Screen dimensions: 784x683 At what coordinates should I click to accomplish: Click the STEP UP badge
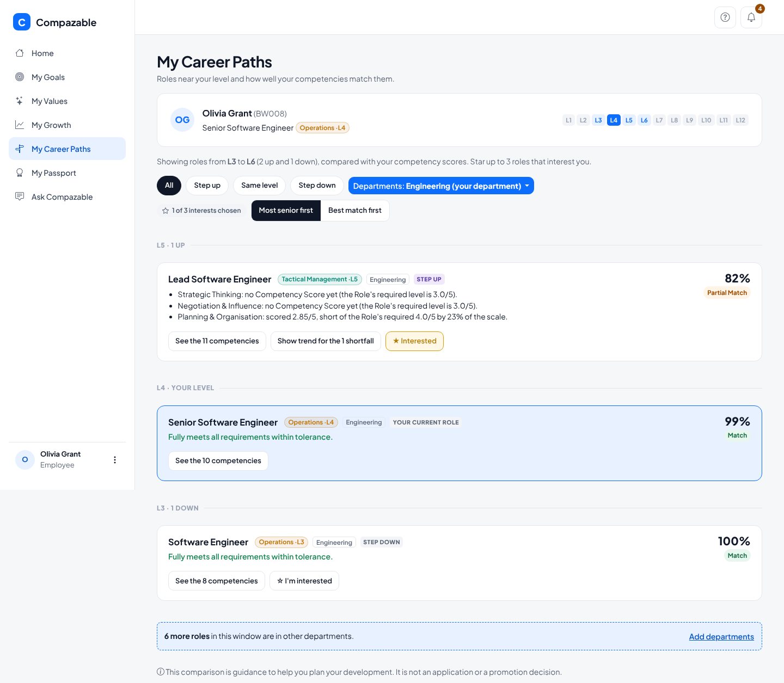[x=429, y=279]
